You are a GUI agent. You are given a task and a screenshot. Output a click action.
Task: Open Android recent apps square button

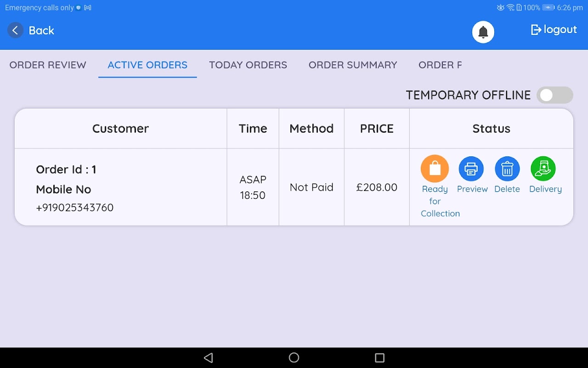379,358
